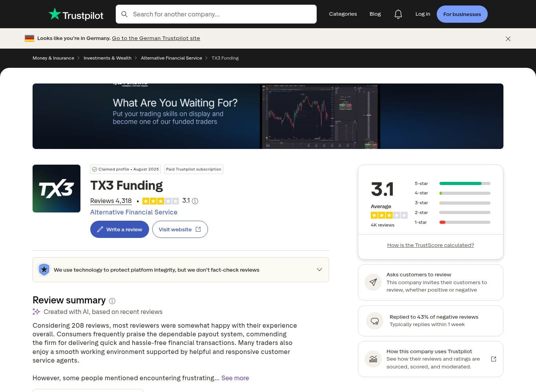Screen dimensions: 536x392
Task: Click the bar chart Trustpilot usage icon
Action: (x=373, y=359)
